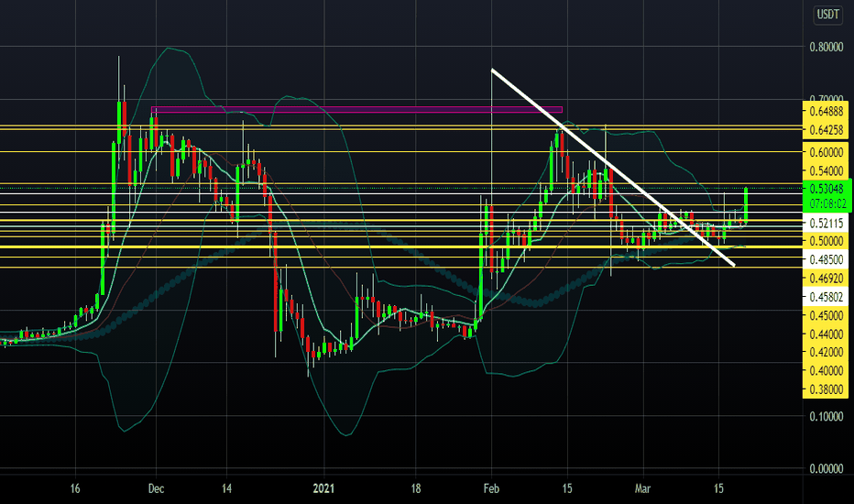Viewport: 854px width, 504px height.
Task: Click the yellow 0.40000 price label
Action: click(x=826, y=370)
